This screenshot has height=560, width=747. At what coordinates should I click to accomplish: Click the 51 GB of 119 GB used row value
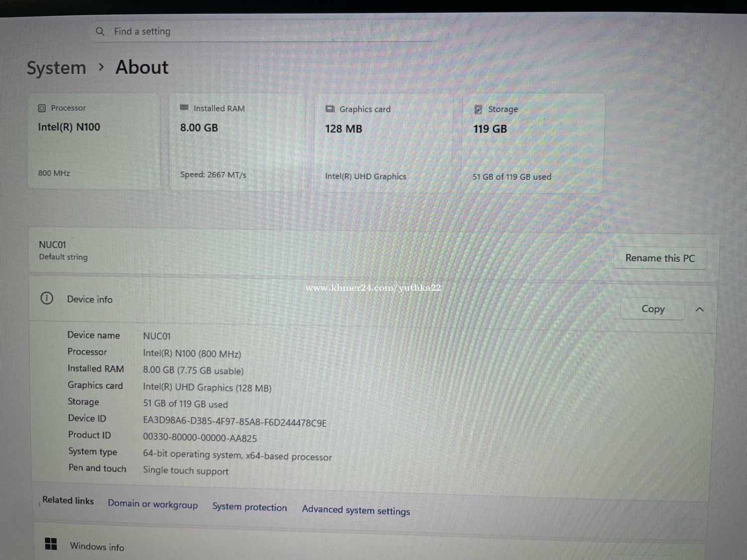(185, 404)
